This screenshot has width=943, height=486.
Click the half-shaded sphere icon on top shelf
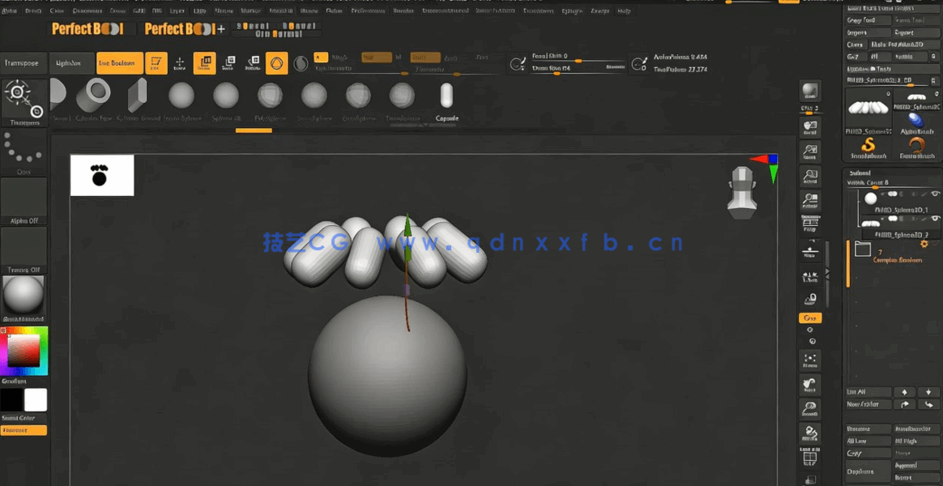click(x=301, y=63)
